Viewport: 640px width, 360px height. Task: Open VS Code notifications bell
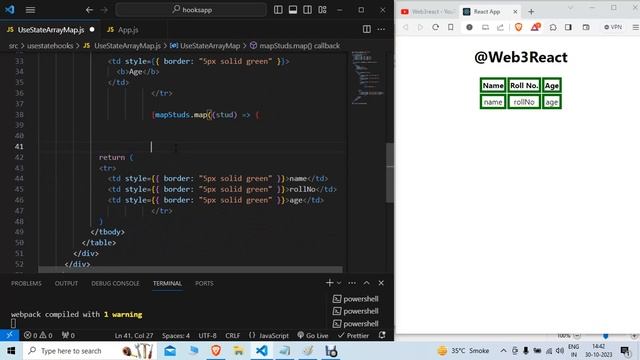[x=382, y=335]
